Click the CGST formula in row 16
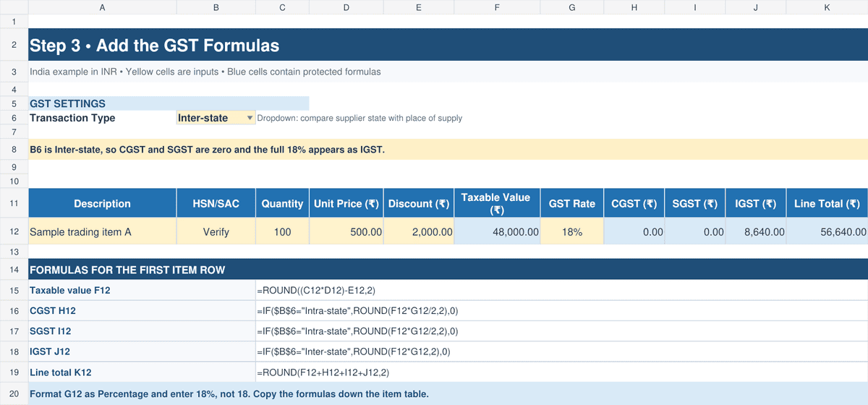Screen dimensions: 868x405 (357, 311)
